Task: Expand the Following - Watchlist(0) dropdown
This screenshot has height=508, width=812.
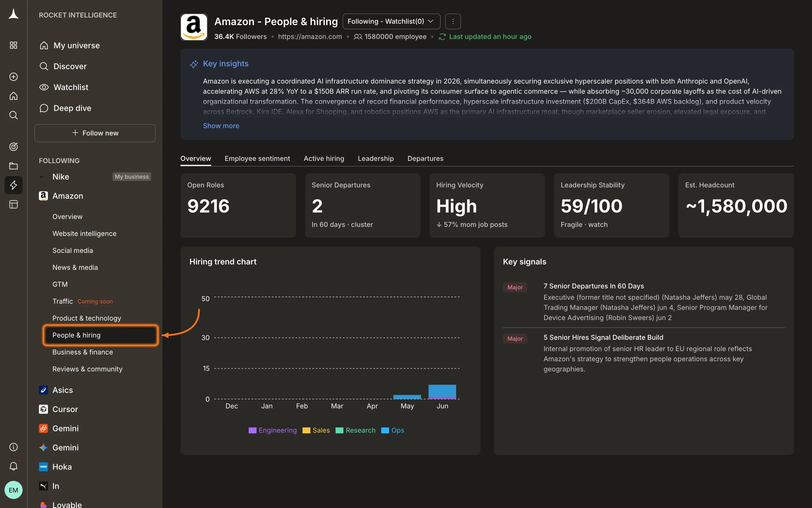Action: 391,21
